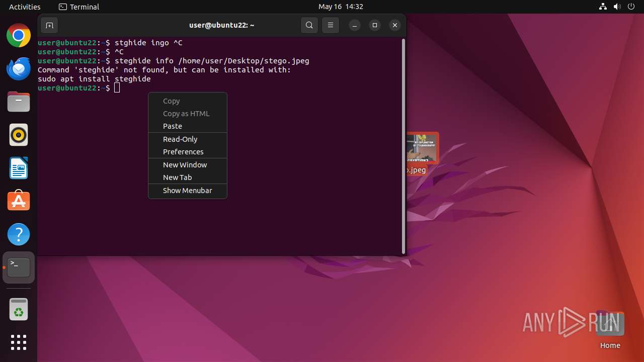The image size is (644, 362).
Task: Close the terminal window
Action: click(395, 25)
